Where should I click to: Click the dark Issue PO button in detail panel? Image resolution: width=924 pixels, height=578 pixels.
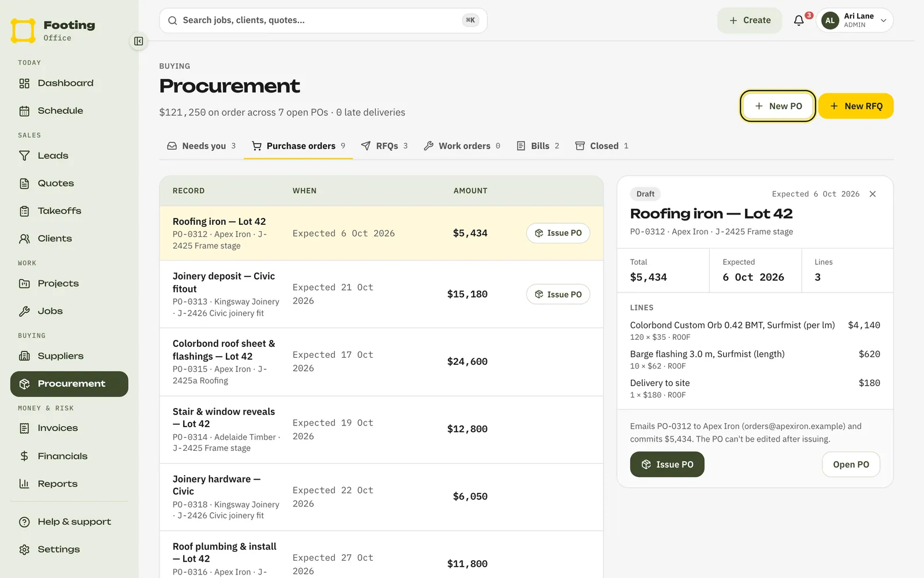pos(667,464)
